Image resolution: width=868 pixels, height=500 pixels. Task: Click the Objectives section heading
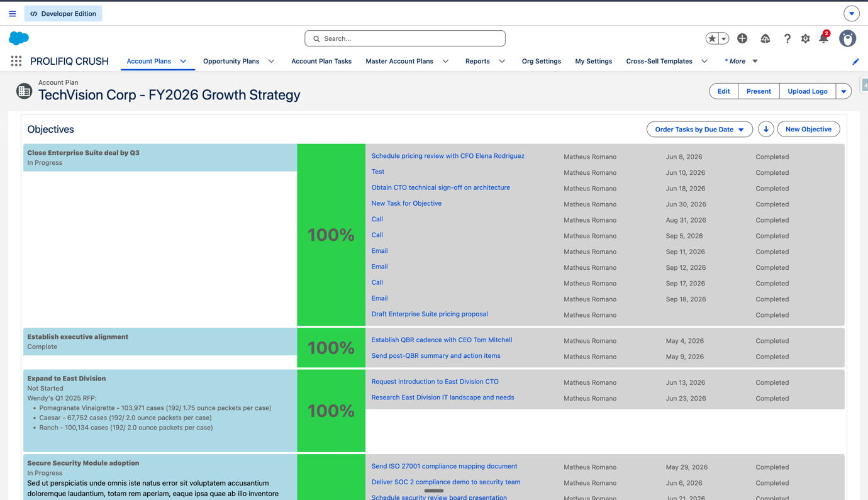pos(51,129)
